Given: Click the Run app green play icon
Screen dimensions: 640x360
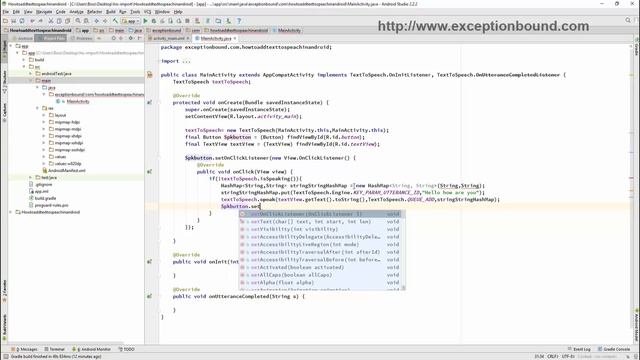Looking at the screenshot, I should (145, 21).
